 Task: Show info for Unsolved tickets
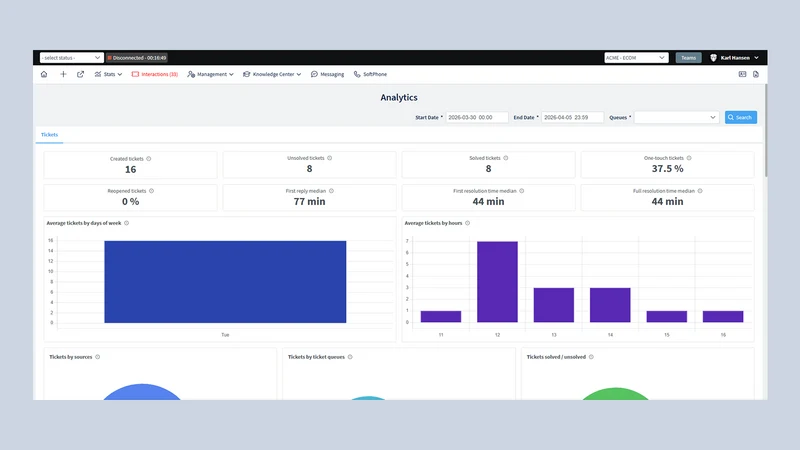(330, 158)
